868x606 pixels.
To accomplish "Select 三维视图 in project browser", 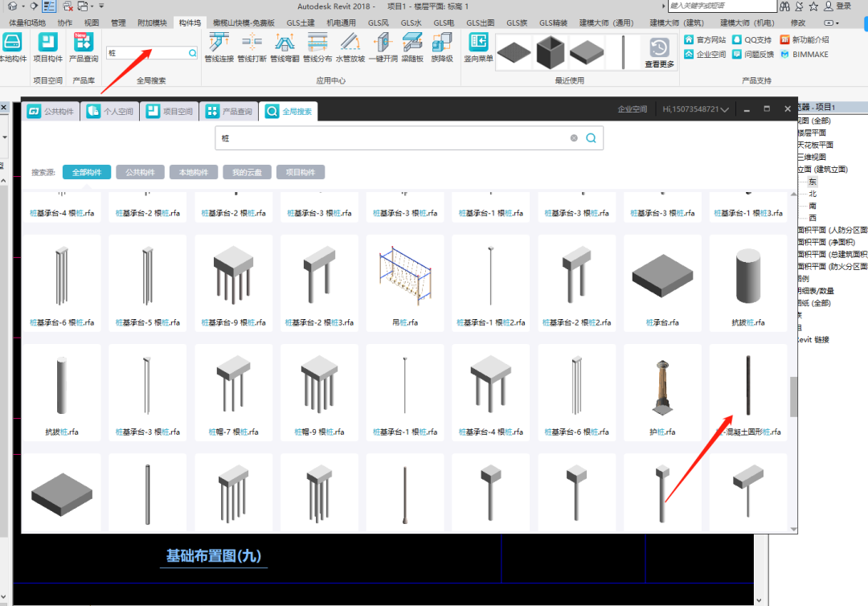I will point(812,158).
